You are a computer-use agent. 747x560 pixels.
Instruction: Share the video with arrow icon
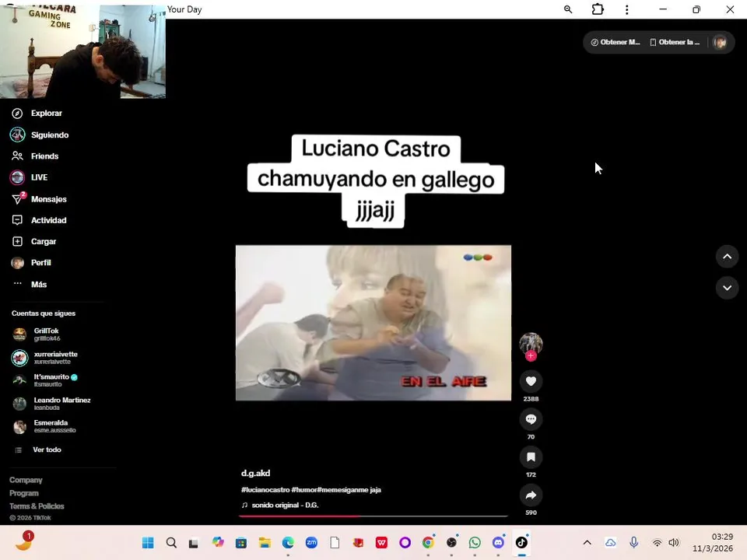coord(531,495)
